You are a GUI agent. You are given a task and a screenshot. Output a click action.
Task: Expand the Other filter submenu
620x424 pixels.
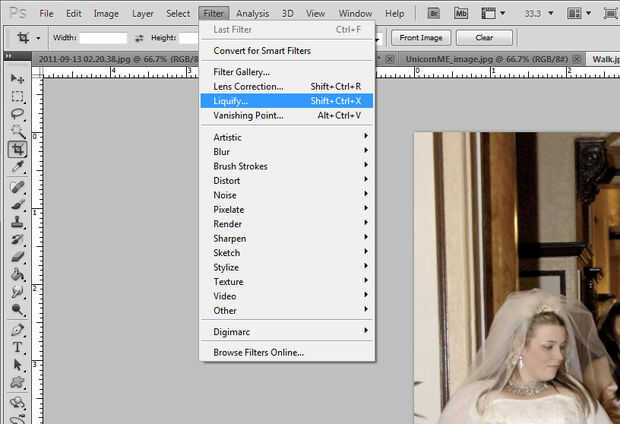coord(287,310)
